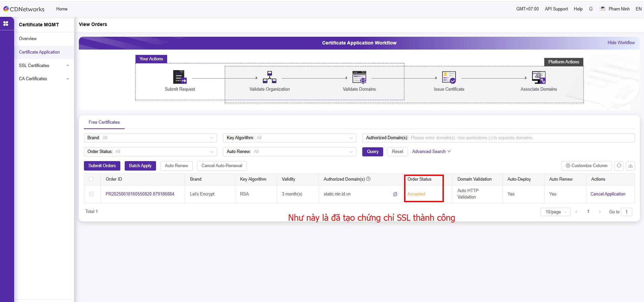The height and width of the screenshot is (302, 644).
Task: Click the Associate Domains workflow icon
Action: pos(539,77)
